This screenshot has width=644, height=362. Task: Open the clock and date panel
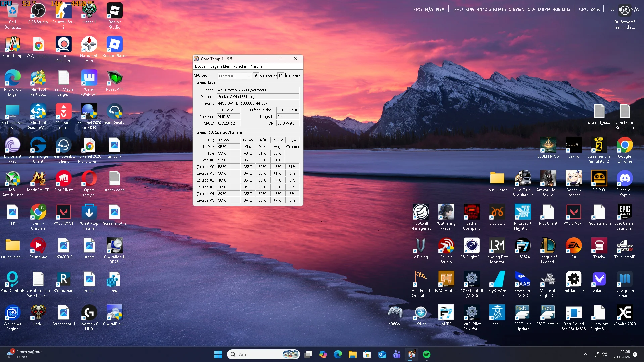(x=621, y=354)
